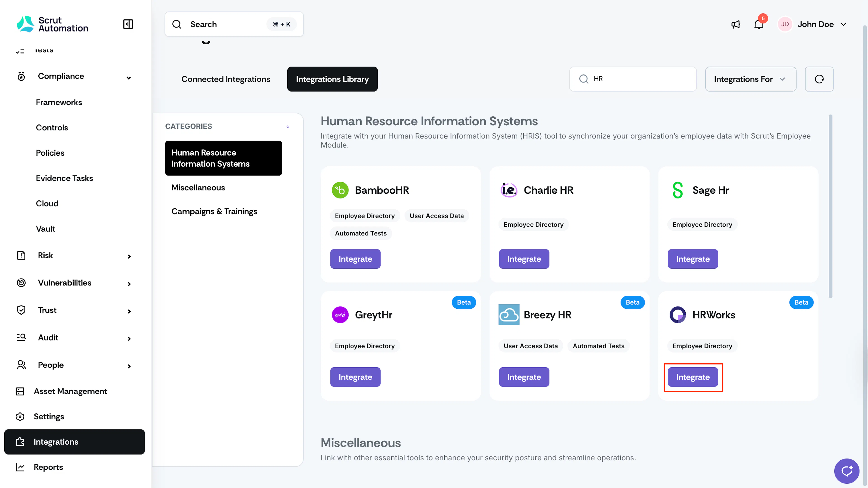This screenshot has height=488, width=868.
Task: Integrate the HRWorks integration
Action: tap(693, 377)
